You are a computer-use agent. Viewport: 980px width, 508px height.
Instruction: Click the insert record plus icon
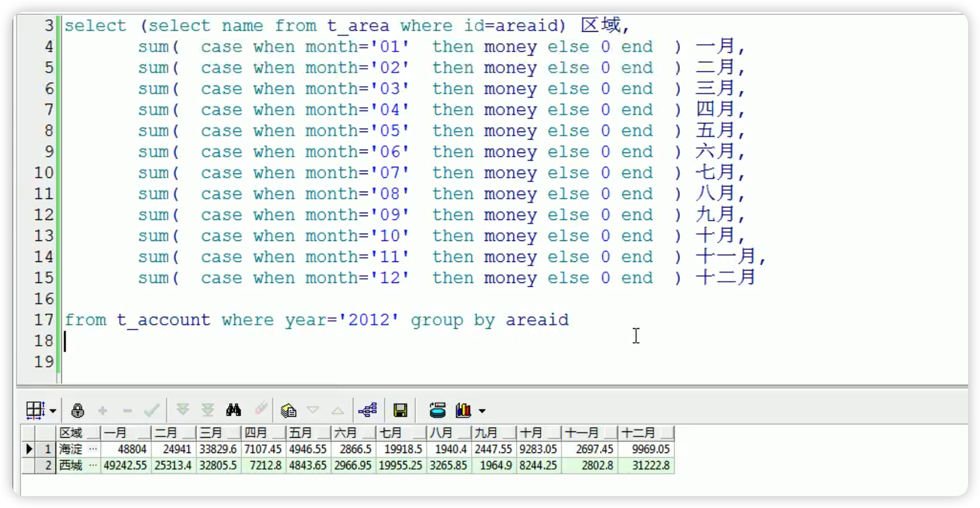103,410
